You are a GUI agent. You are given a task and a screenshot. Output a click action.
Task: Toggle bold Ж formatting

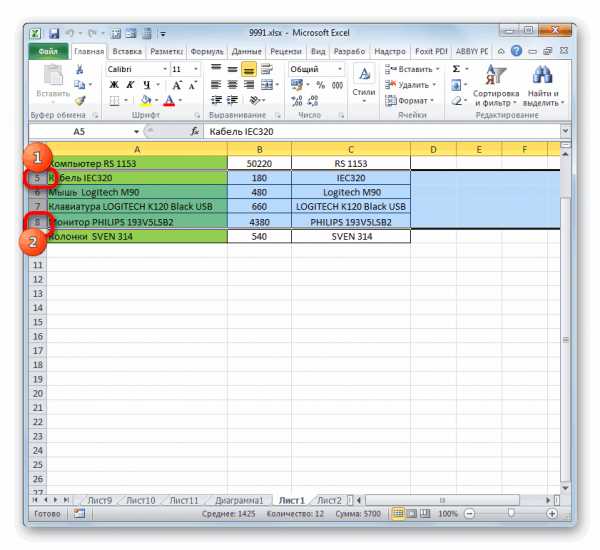click(x=114, y=85)
